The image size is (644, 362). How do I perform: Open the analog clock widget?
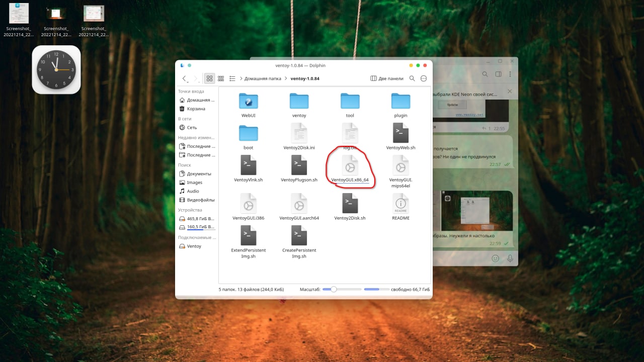tap(56, 70)
